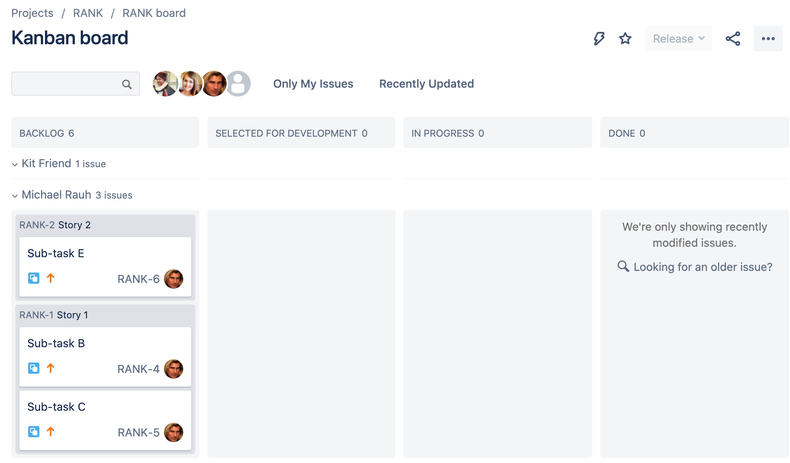Click assignee avatar on RANK-4 card

[x=174, y=369]
